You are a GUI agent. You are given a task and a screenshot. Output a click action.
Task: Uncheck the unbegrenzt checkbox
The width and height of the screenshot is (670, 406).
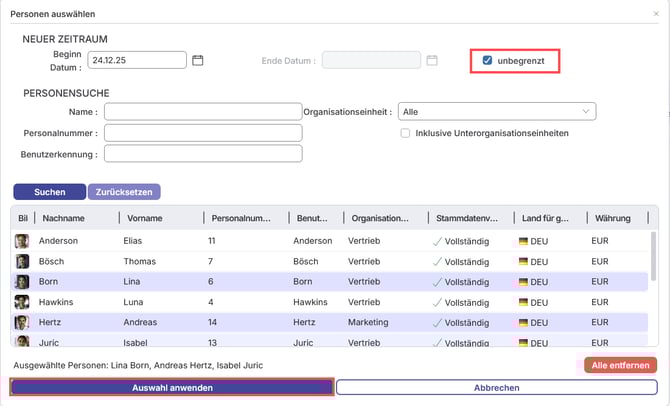[487, 60]
